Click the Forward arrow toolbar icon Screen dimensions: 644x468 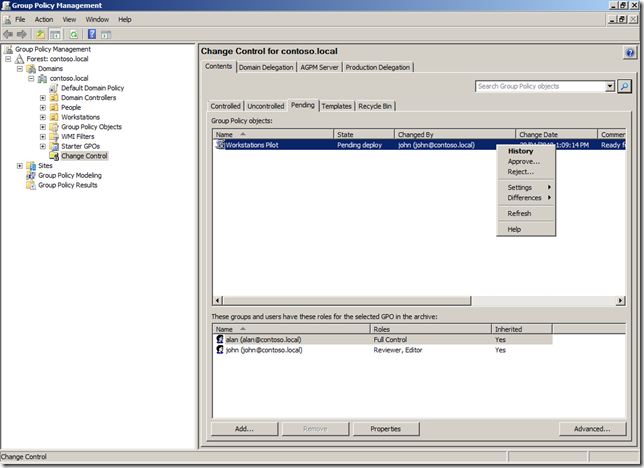coord(24,34)
